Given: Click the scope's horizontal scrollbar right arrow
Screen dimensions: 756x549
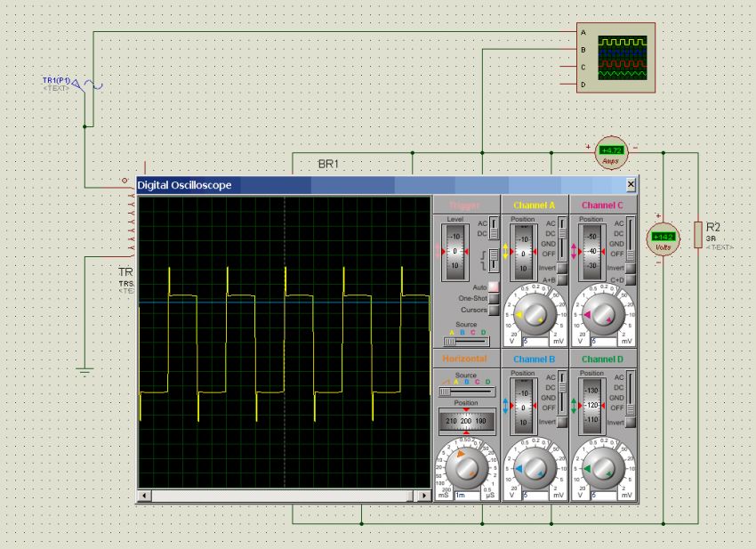Looking at the screenshot, I should click(423, 495).
